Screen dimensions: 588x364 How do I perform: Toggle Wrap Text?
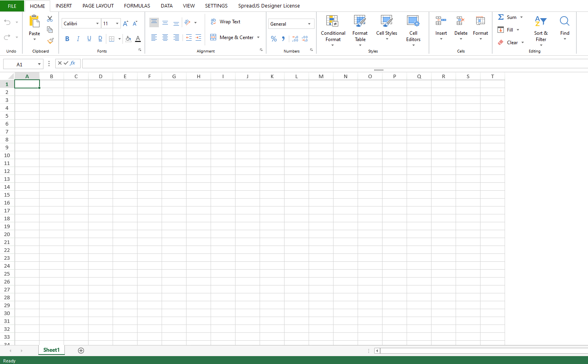pyautogui.click(x=225, y=22)
